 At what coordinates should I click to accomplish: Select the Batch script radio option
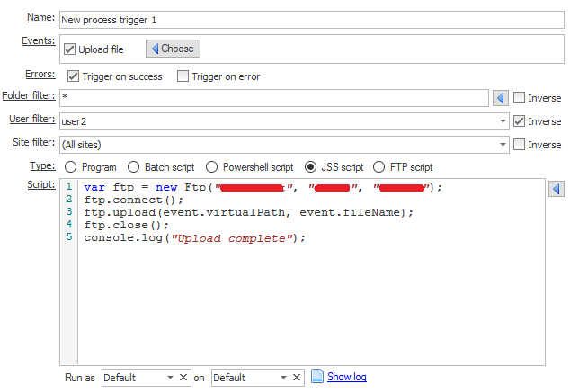(x=135, y=167)
